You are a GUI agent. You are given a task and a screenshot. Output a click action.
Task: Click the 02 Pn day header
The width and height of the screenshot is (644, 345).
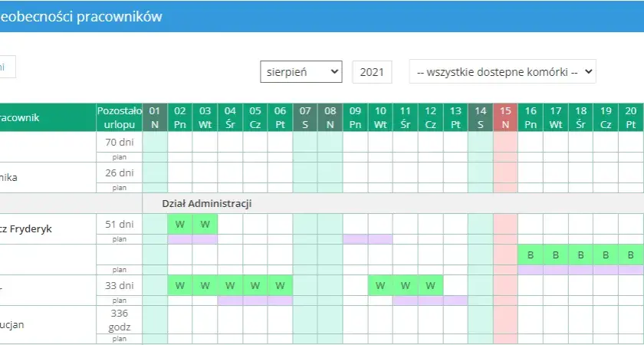click(180, 117)
